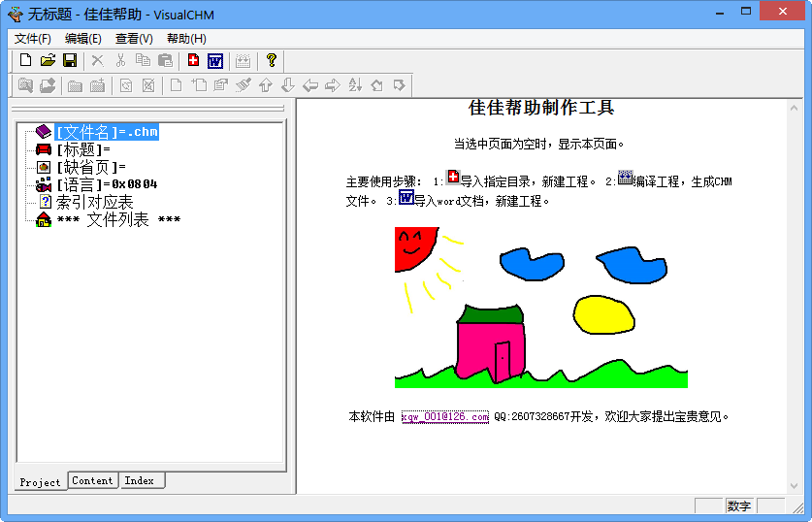
Task: Click the scroll up arrow of the preview pane
Action: (794, 108)
